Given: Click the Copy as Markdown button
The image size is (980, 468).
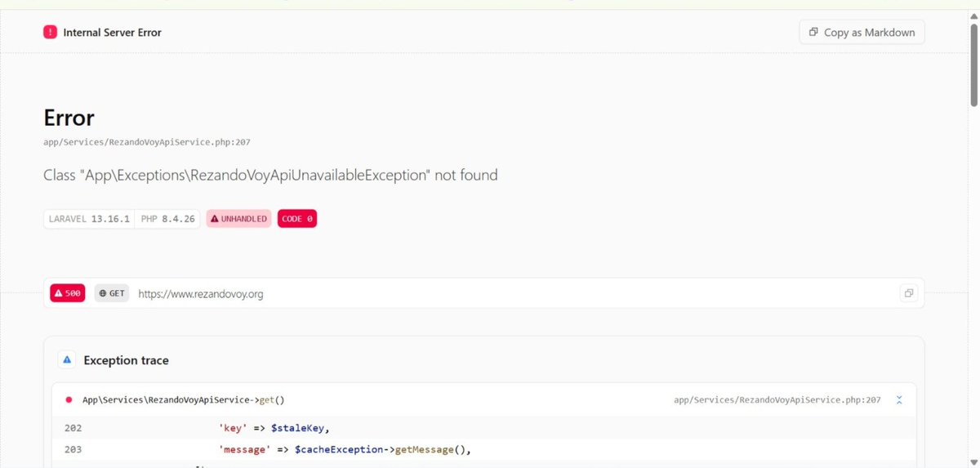Looking at the screenshot, I should [862, 33].
